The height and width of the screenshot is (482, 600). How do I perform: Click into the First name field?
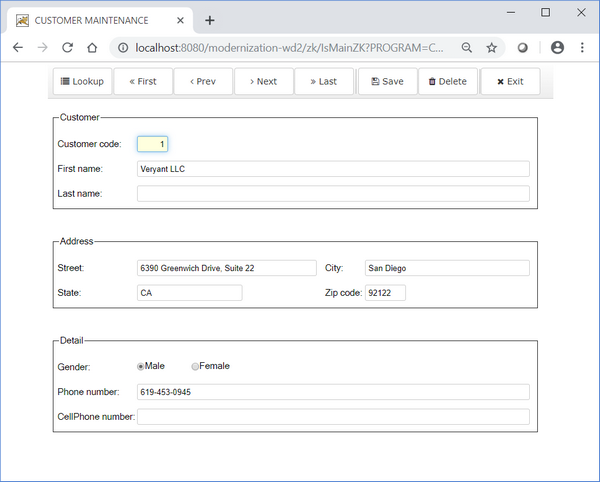332,169
